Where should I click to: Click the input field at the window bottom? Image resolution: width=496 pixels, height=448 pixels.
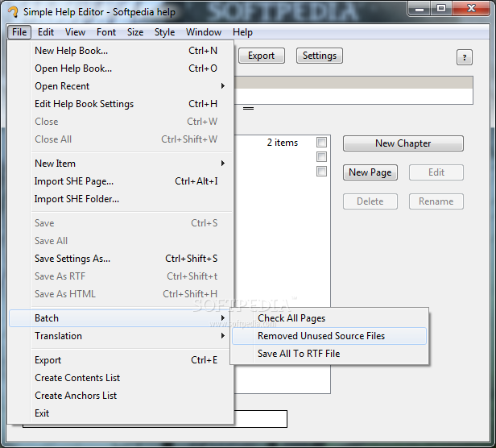[x=260, y=419]
